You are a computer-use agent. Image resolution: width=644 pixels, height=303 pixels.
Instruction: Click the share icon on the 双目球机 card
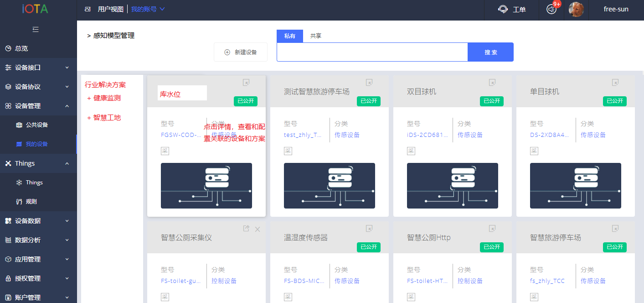(492, 83)
